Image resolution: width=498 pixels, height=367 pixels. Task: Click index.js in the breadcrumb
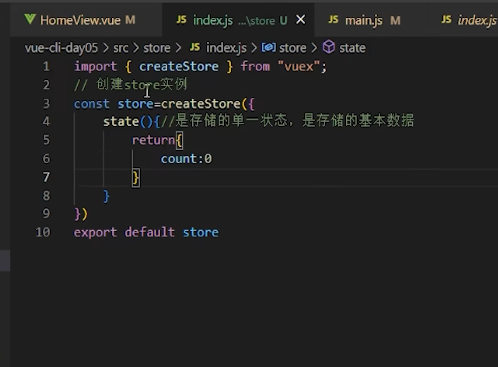226,48
